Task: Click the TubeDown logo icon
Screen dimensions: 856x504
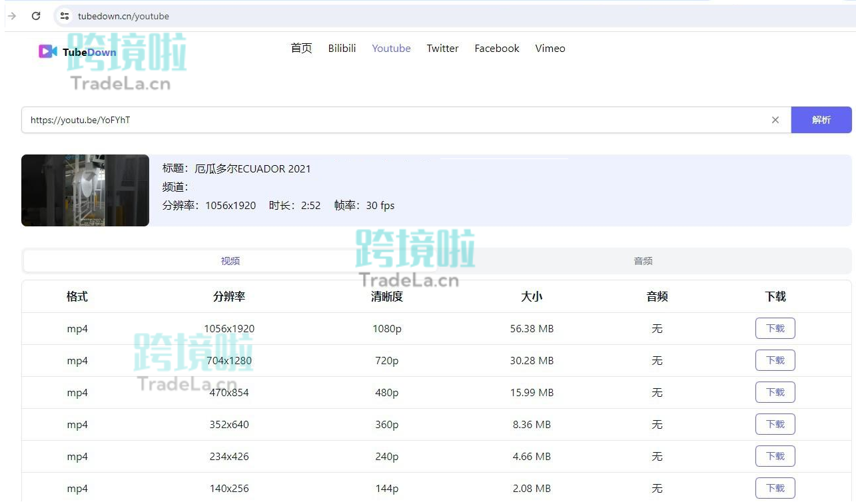Action: pyautogui.click(x=47, y=51)
